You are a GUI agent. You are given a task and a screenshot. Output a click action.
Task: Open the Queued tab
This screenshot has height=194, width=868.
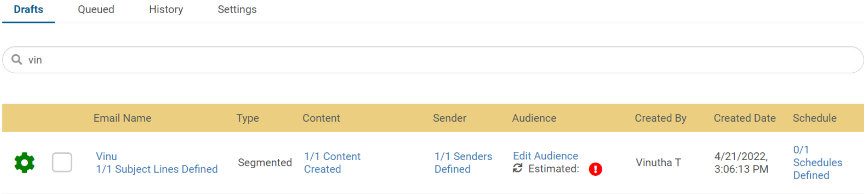tap(96, 9)
